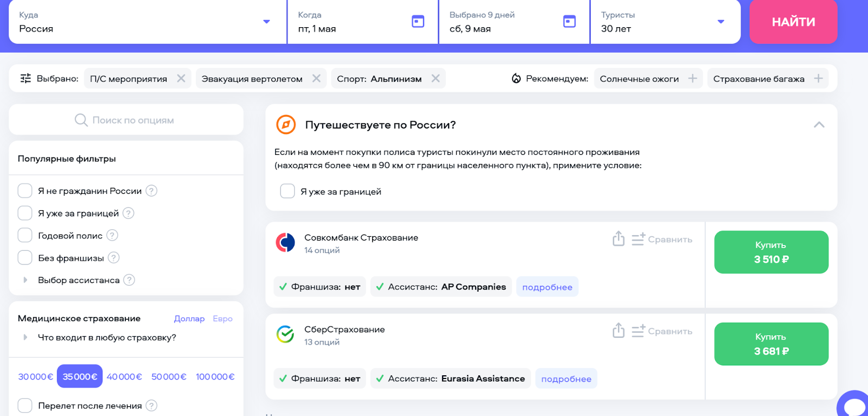Tick Перелет после лечения checkbox
Viewport: 868px width, 416px height.
tap(25, 406)
